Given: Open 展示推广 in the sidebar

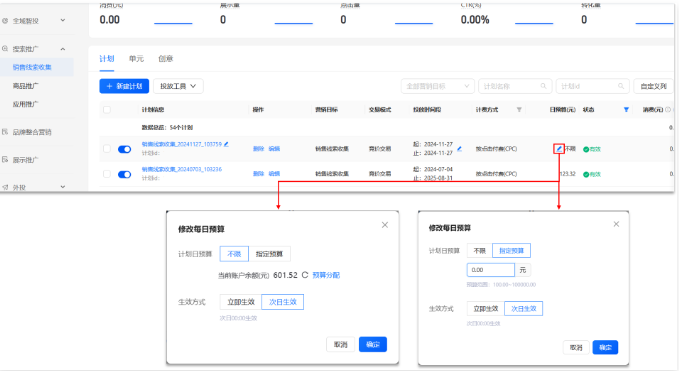Looking at the screenshot, I should point(25,160).
